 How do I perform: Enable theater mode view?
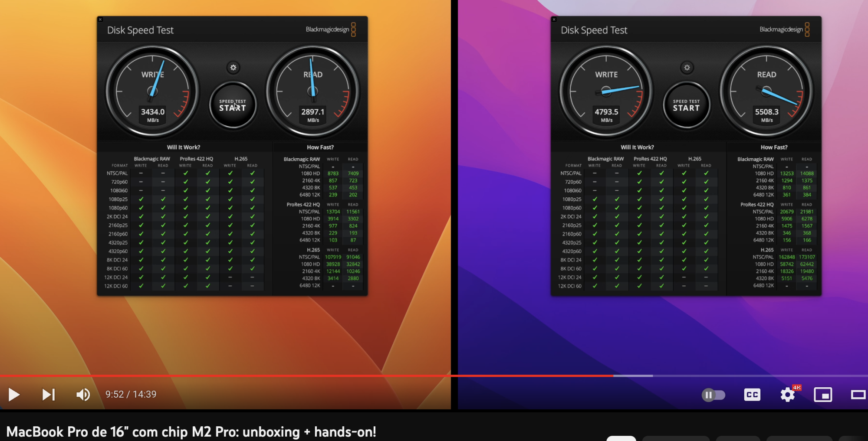click(x=858, y=395)
